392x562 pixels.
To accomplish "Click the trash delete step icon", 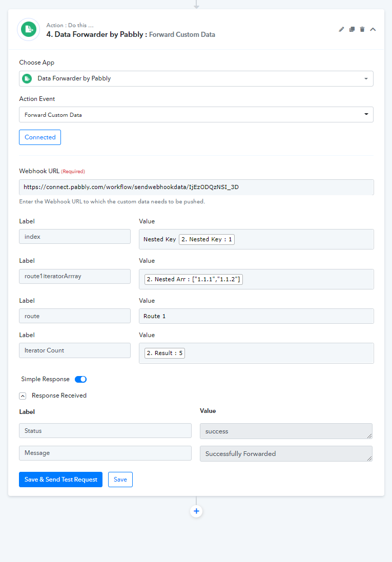I will tap(362, 29).
